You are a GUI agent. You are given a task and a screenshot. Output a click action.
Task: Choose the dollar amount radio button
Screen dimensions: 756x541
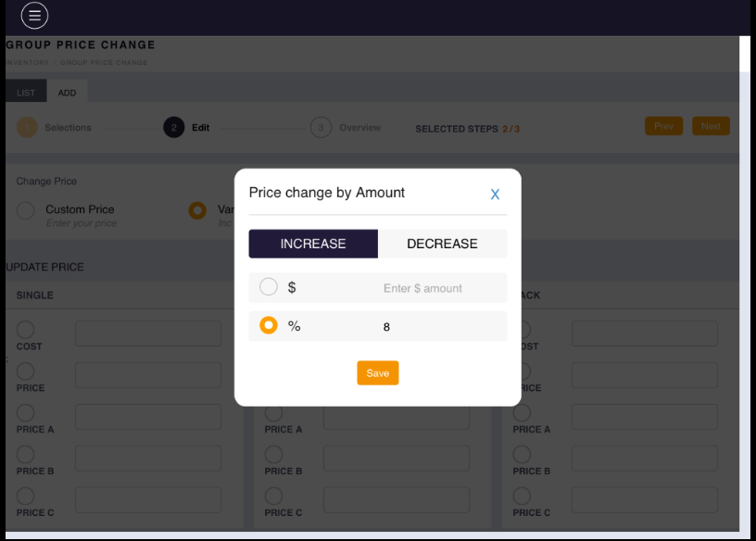pyautogui.click(x=269, y=287)
